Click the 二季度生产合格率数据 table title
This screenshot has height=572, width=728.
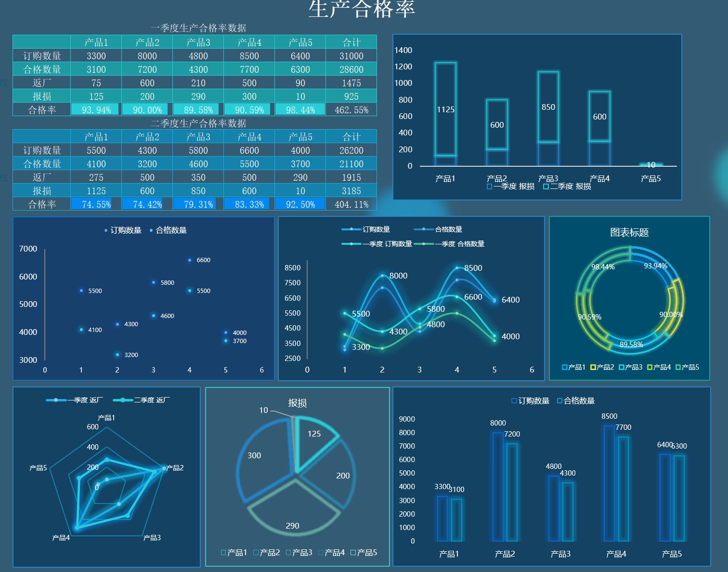(198, 123)
